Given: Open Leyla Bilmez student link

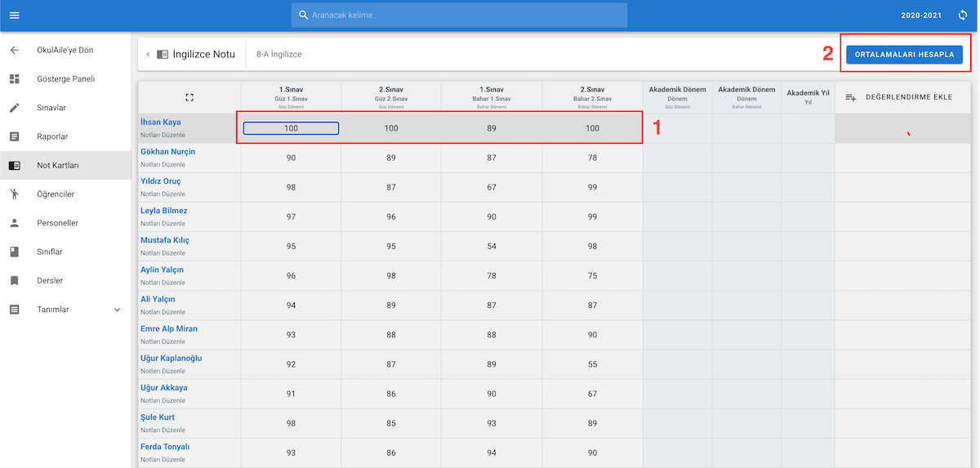Looking at the screenshot, I should (164, 211).
